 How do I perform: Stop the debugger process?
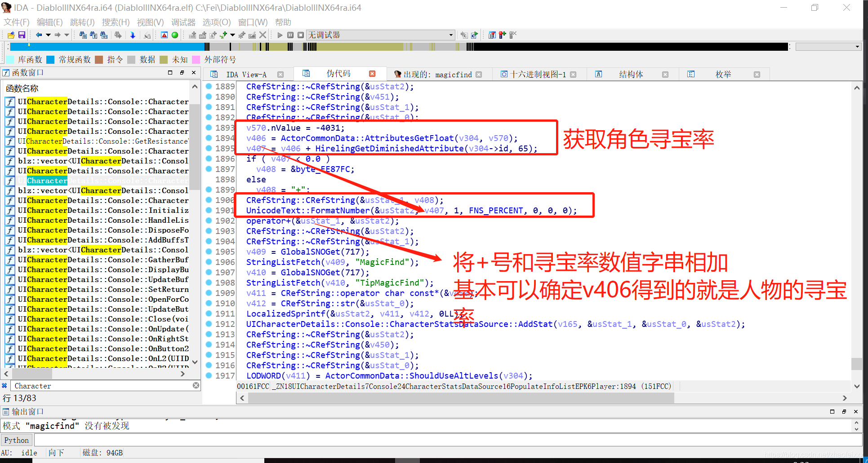coord(301,35)
